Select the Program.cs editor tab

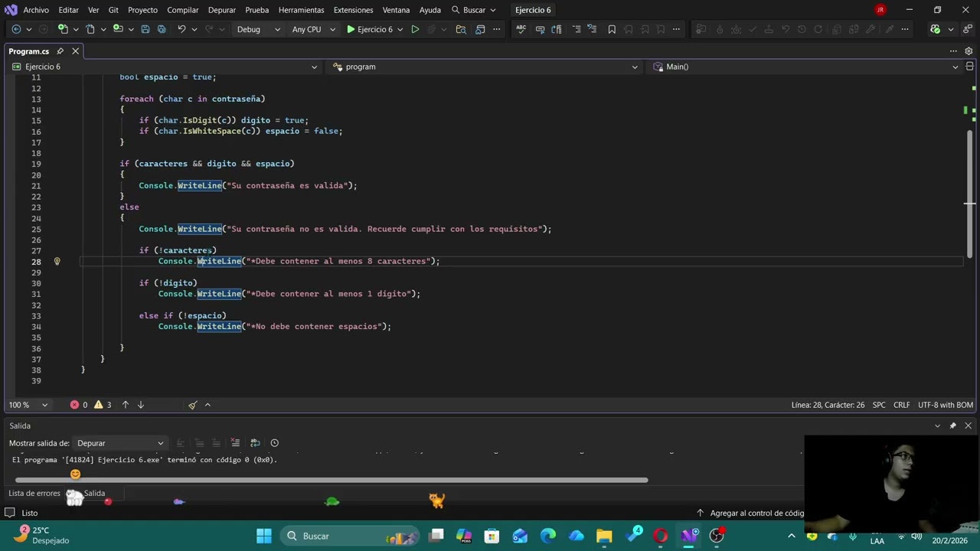pos(29,51)
